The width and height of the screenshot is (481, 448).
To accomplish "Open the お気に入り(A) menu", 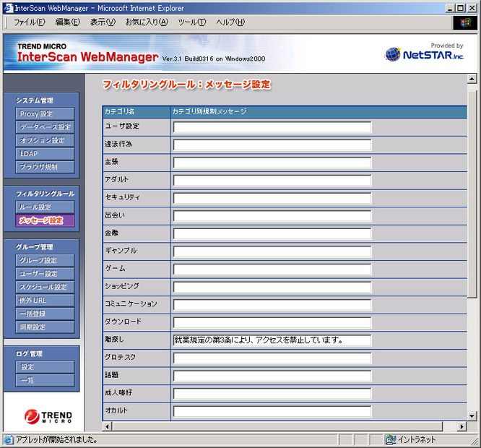I will click(x=147, y=22).
